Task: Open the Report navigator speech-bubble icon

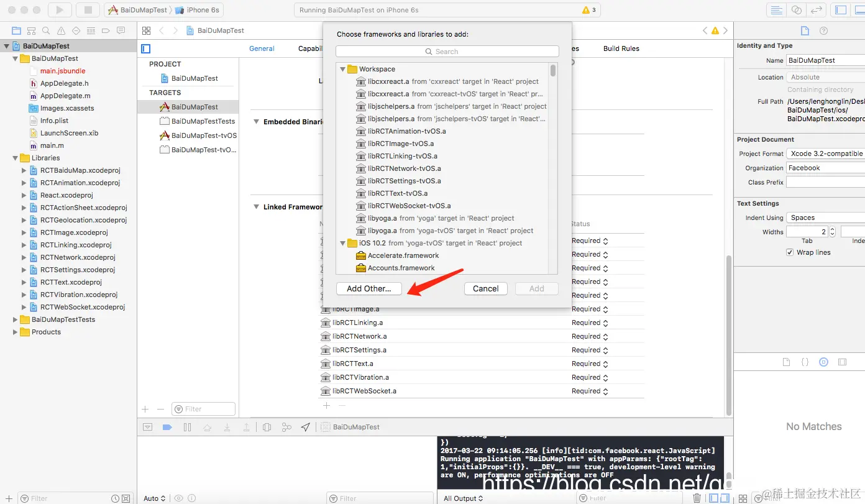Action: 121,30
